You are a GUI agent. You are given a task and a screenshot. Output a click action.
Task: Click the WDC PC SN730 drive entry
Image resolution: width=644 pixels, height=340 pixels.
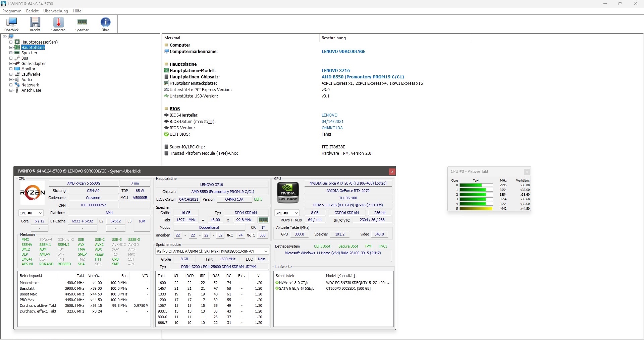358,283
